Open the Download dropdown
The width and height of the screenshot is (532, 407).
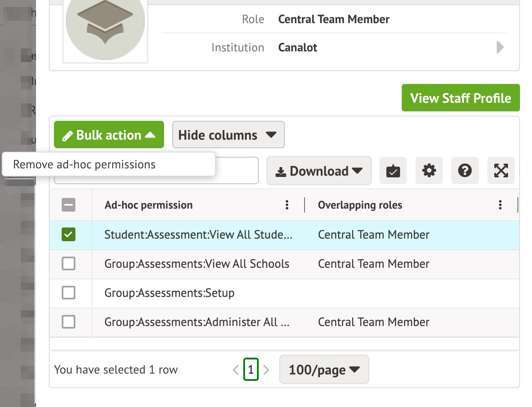pyautogui.click(x=319, y=171)
